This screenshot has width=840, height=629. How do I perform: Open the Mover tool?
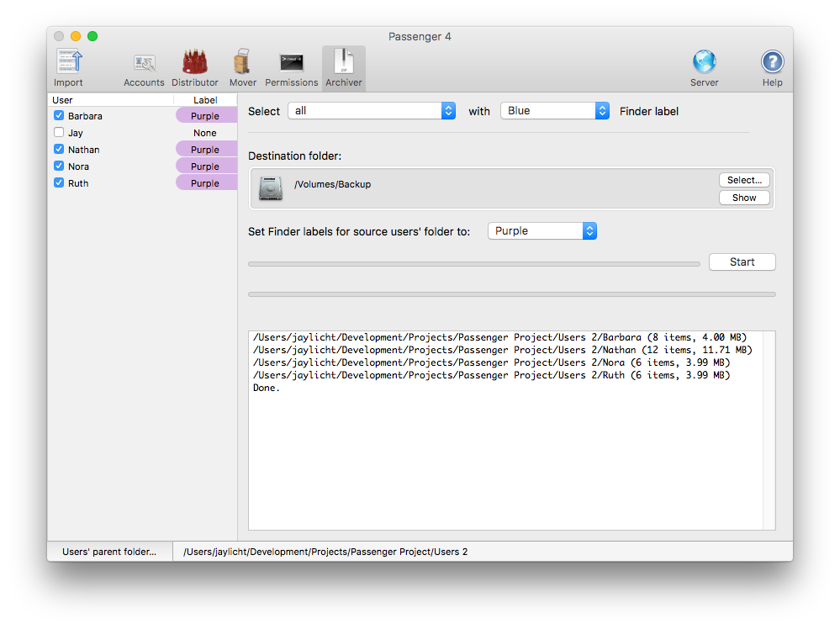click(243, 68)
